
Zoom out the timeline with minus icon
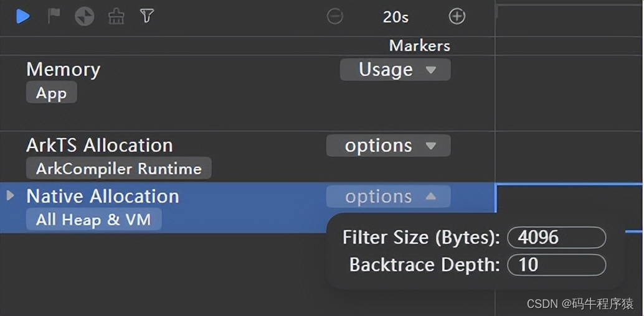click(x=335, y=17)
